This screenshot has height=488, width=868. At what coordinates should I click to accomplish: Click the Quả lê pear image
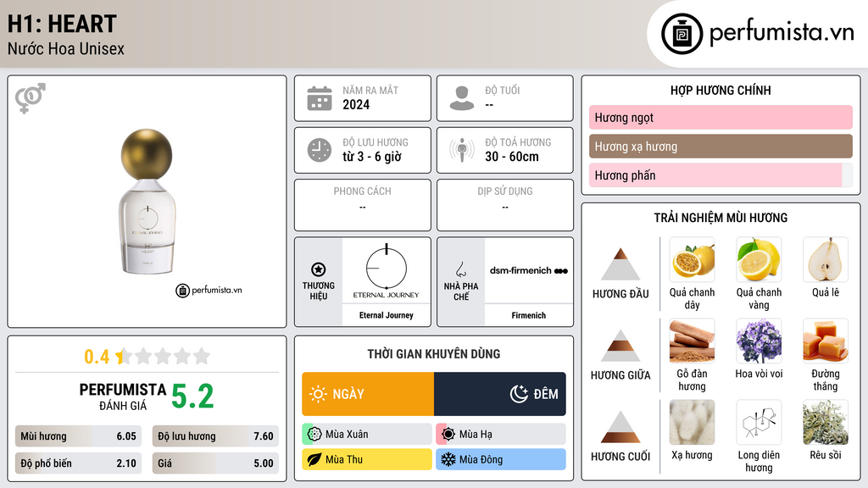tap(826, 260)
